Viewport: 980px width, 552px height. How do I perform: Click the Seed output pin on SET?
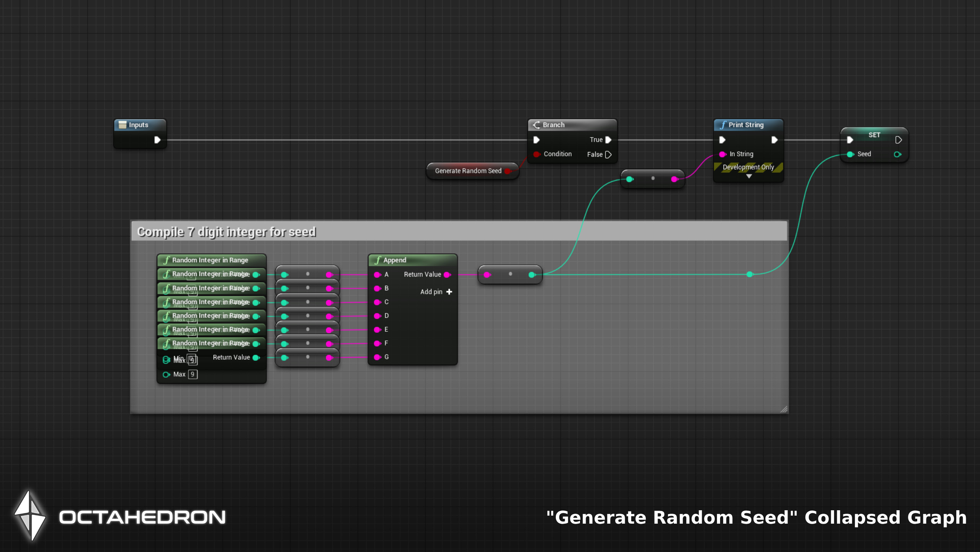pos(897,154)
